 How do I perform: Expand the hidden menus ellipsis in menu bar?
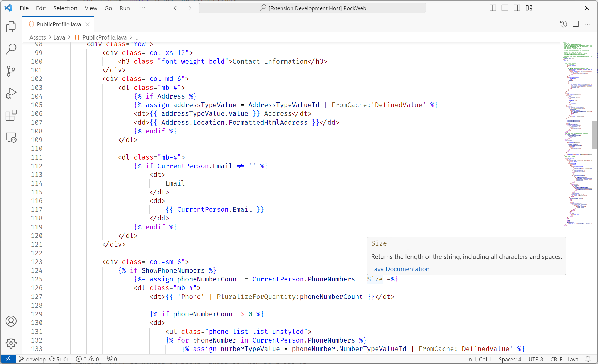(142, 8)
